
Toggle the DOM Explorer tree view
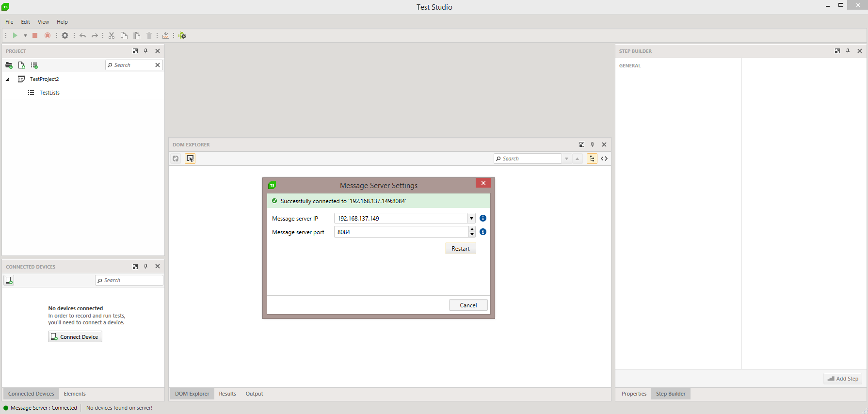(x=592, y=159)
